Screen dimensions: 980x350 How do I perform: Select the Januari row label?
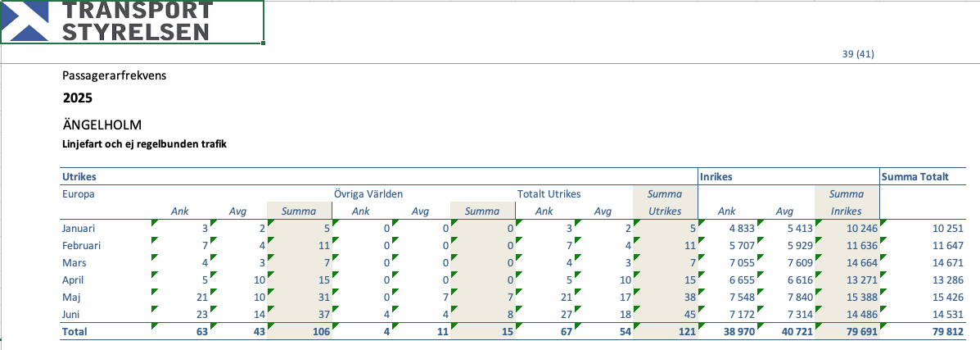tap(79, 227)
